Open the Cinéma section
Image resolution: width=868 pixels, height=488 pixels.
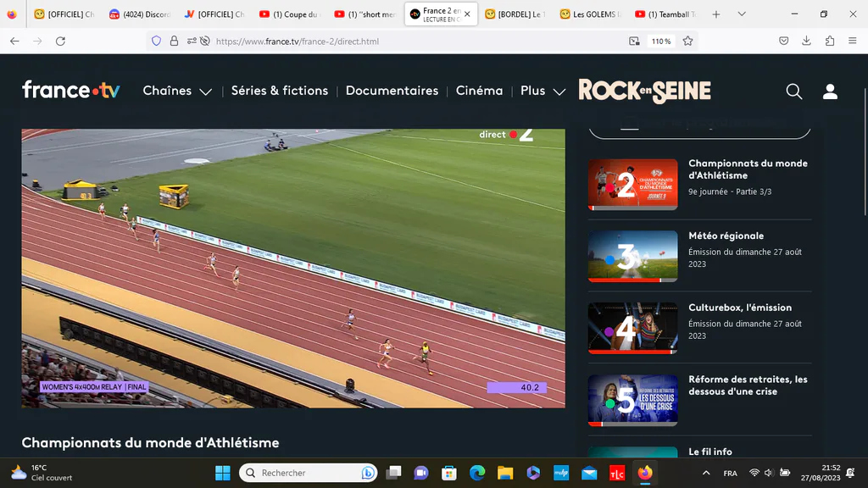480,91
